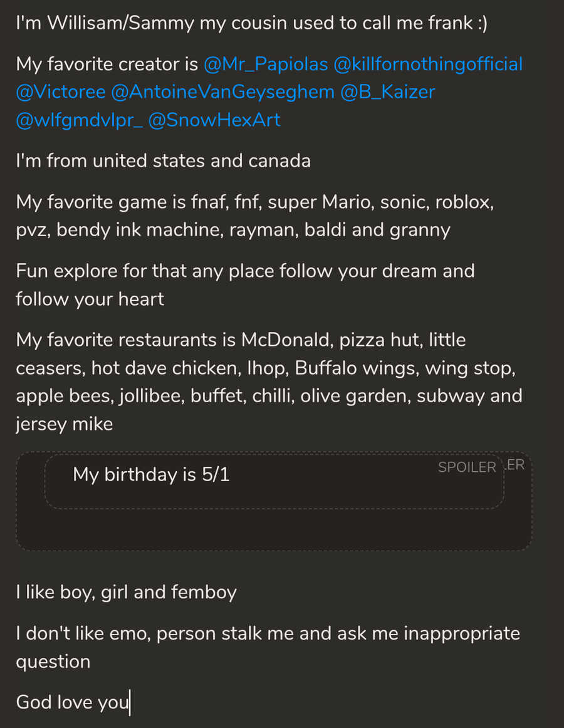
Task: Click the @Mr_Papiolas mention link
Action: 266,64
